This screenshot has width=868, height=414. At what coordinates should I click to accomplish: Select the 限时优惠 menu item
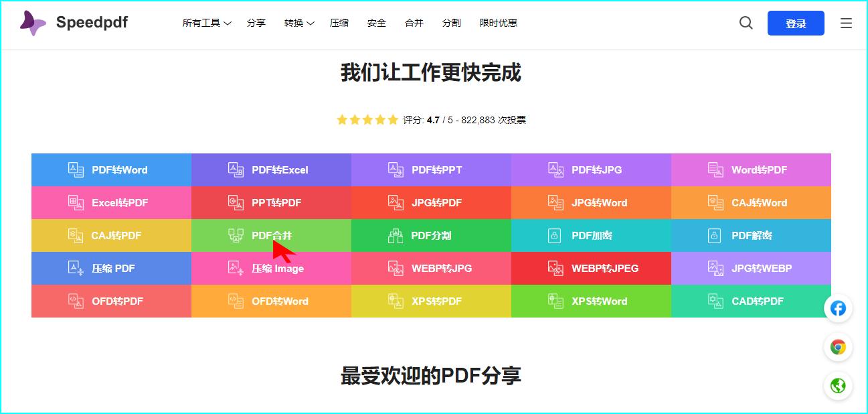tap(499, 22)
